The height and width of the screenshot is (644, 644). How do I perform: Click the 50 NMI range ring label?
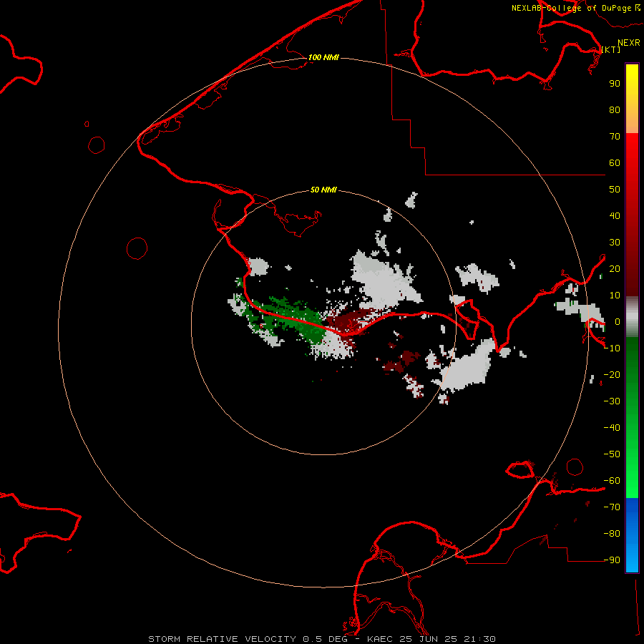pyautogui.click(x=323, y=190)
